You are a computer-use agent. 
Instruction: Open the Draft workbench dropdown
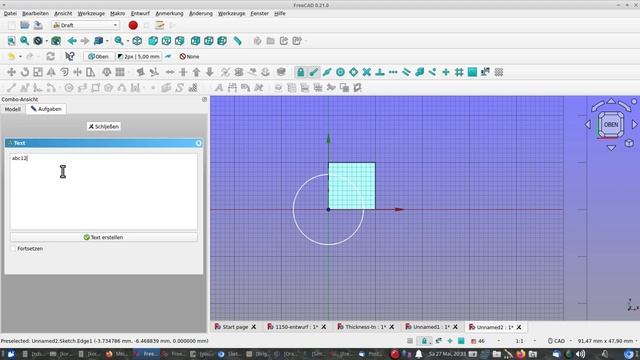click(85, 25)
